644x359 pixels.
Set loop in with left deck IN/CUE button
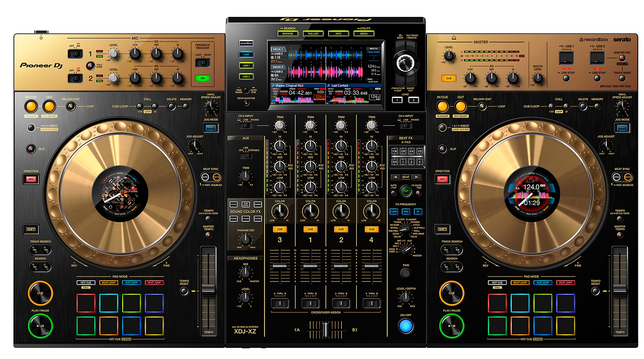point(31,107)
